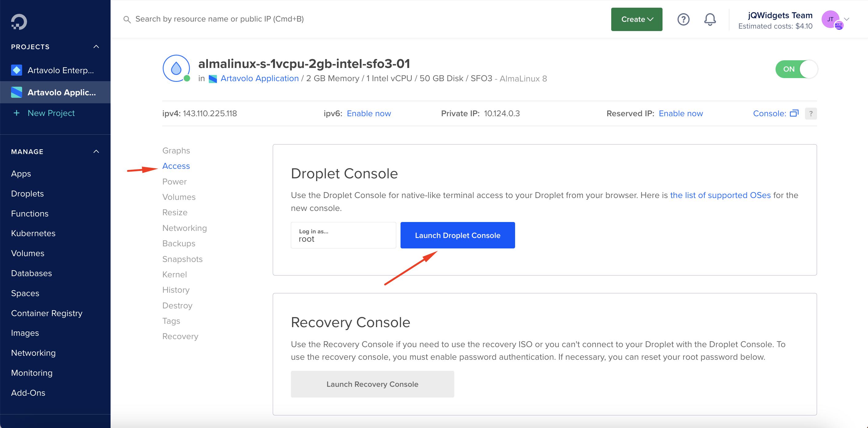Go to Apps in the sidebar
The image size is (868, 428).
click(x=21, y=174)
